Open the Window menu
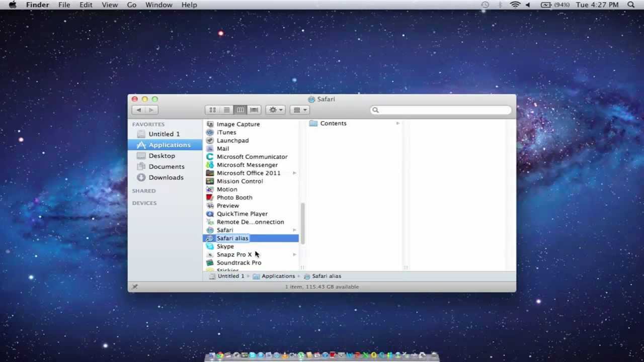644x362 pixels. click(x=159, y=5)
